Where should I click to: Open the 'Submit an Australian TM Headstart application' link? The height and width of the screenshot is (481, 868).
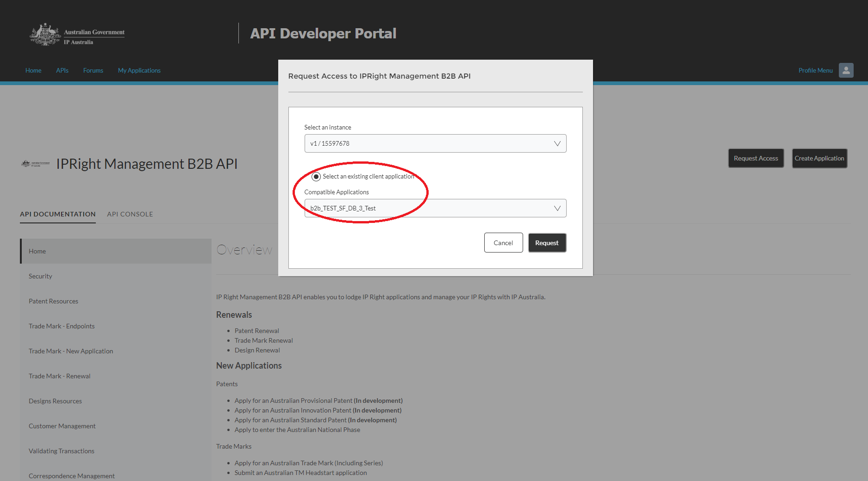(x=300, y=472)
